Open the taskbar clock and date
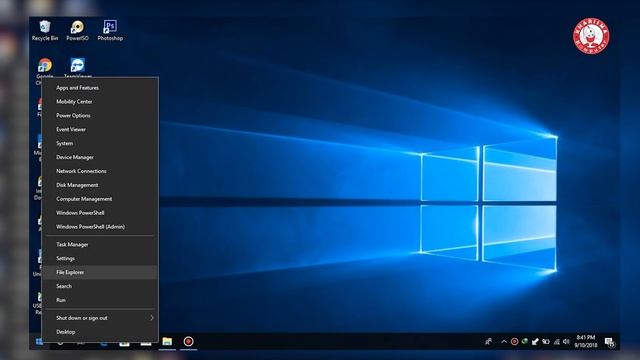 [x=586, y=341]
